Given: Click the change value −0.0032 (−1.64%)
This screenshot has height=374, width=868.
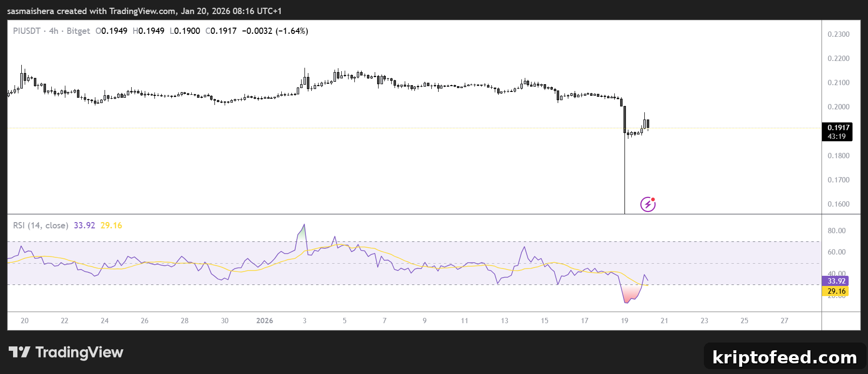Looking at the screenshot, I should [275, 31].
